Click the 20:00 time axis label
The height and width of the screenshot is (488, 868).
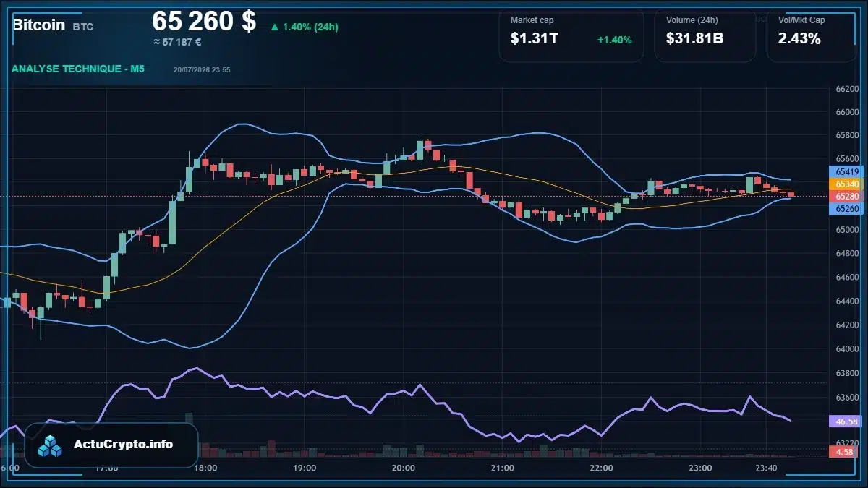tap(403, 468)
